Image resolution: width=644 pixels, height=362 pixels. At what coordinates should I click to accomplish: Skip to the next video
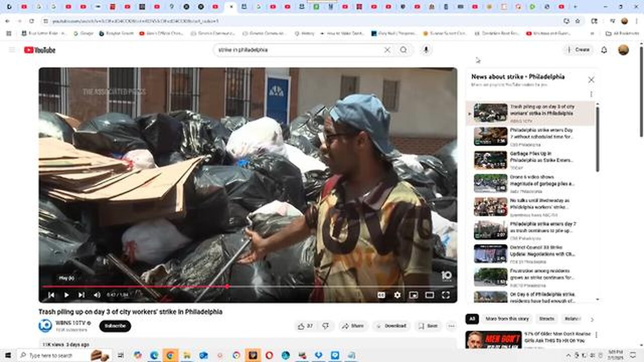click(x=81, y=295)
